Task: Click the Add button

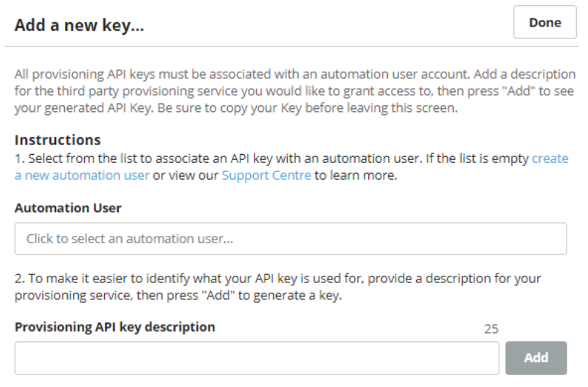Action: click(x=536, y=358)
